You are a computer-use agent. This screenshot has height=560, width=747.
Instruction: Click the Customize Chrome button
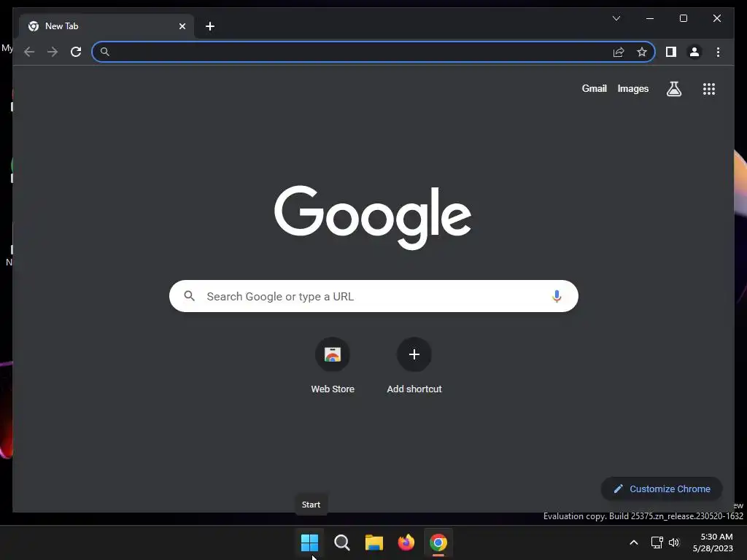coord(662,489)
